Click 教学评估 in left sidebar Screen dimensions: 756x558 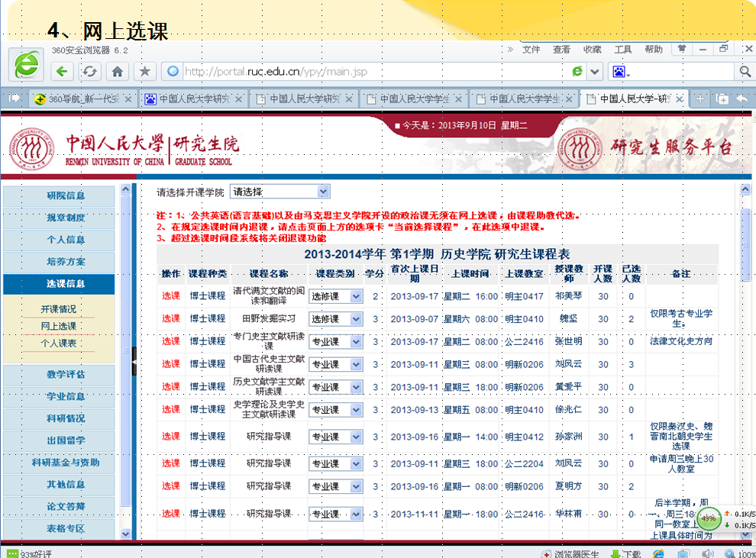pos(66,375)
